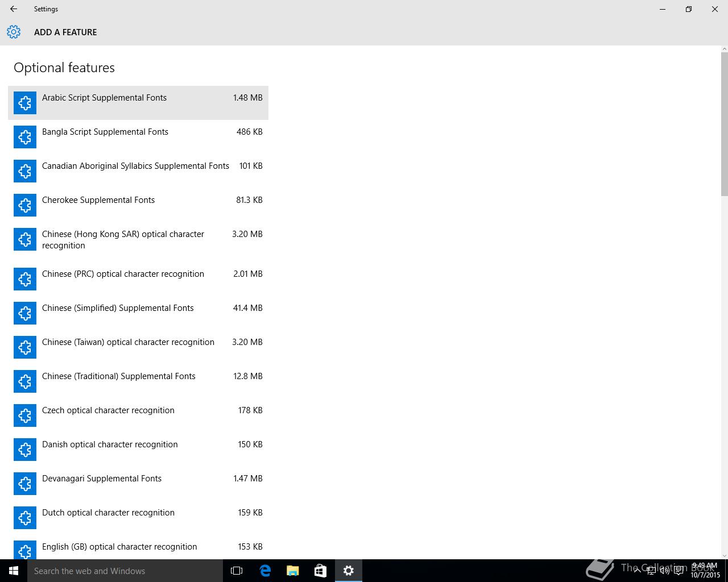The image size is (728, 582).
Task: Click the 101 KB size value
Action: 251,166
